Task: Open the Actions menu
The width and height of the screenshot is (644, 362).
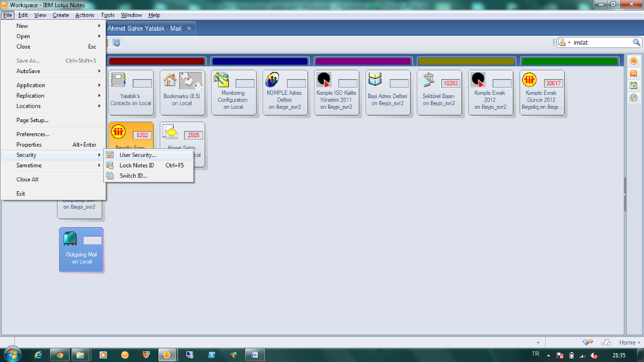Action: [x=84, y=15]
